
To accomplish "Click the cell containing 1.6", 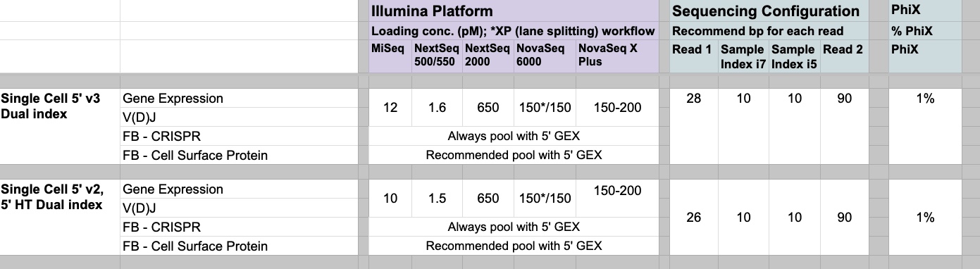I will coord(437,108).
